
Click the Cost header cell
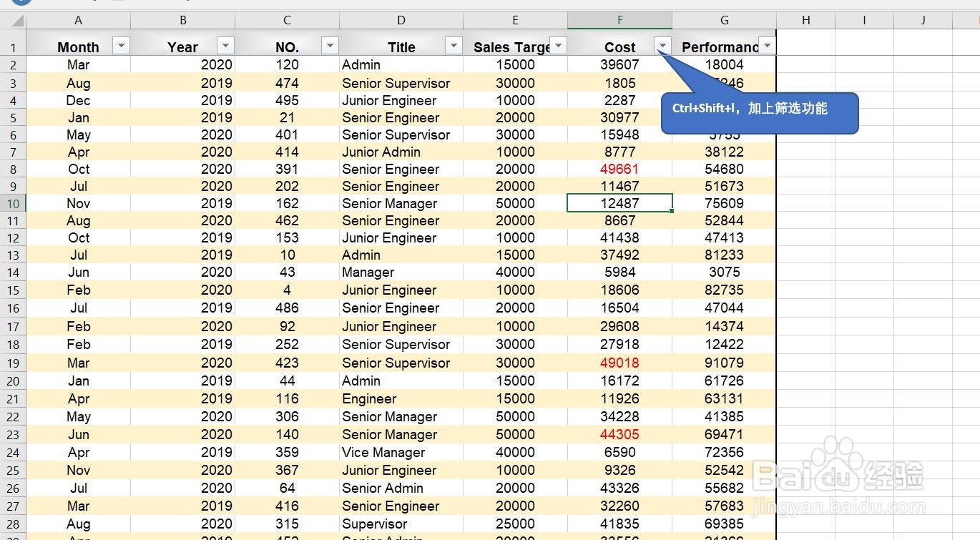(x=619, y=43)
